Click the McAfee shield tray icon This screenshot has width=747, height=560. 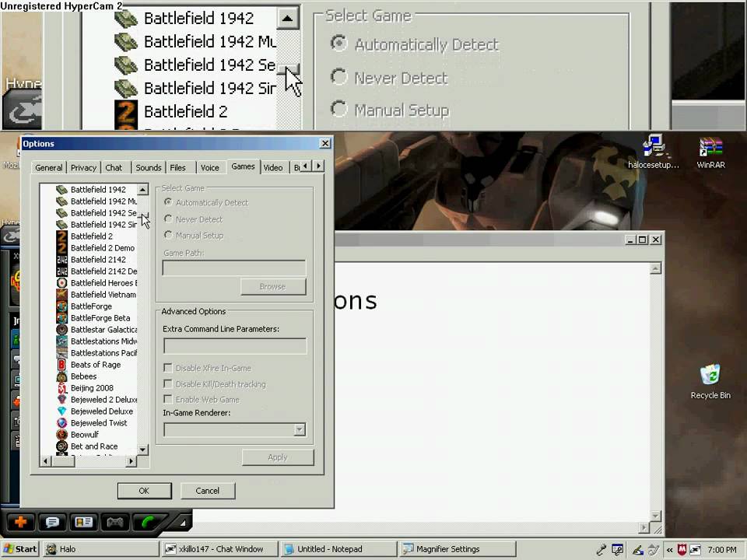click(682, 550)
